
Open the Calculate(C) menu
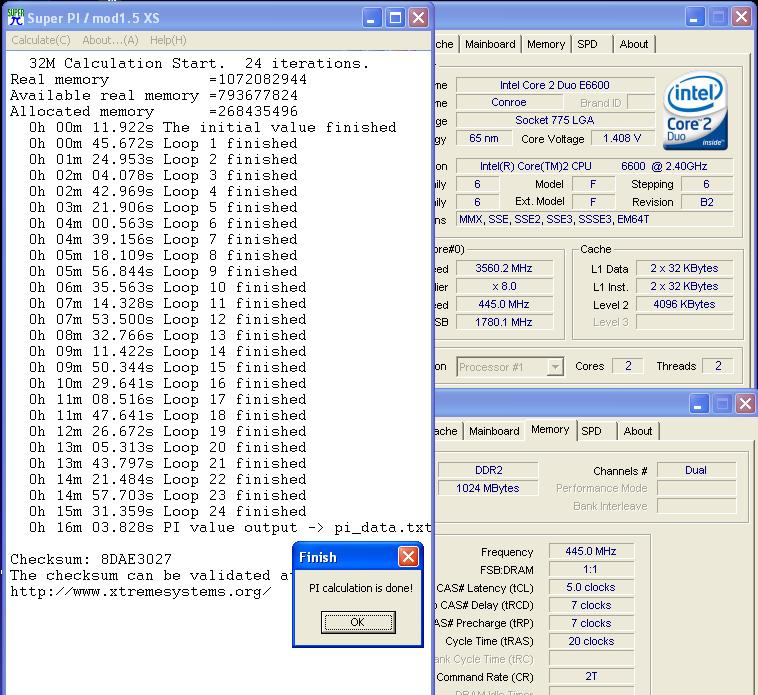(x=41, y=40)
